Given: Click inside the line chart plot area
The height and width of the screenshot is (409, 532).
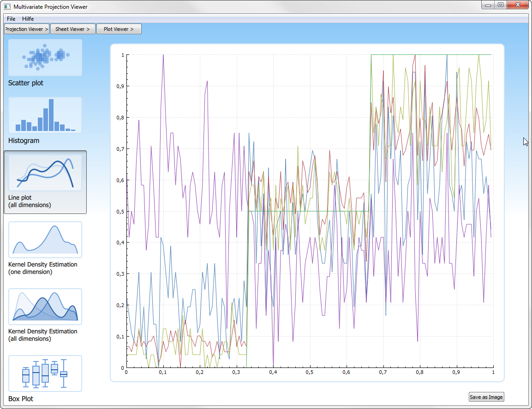Looking at the screenshot, I should [309, 212].
